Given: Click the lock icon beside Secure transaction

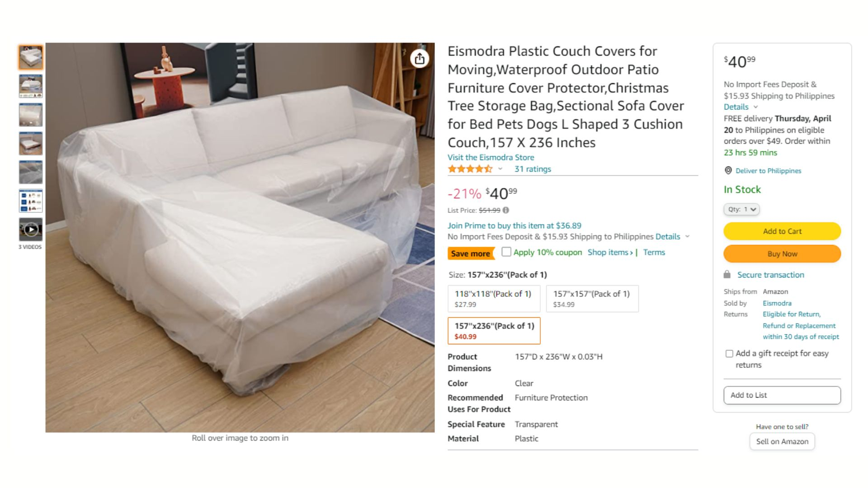Looking at the screenshot, I should point(727,274).
